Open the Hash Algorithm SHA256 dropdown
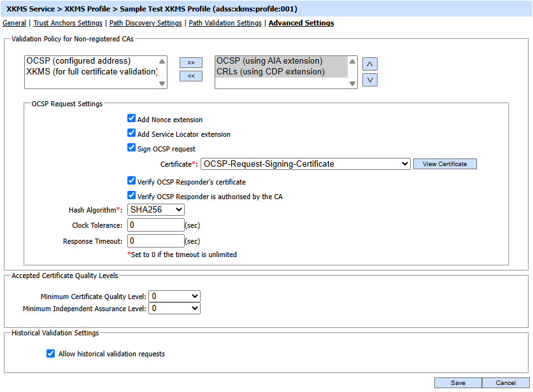Image resolution: width=533 pixels, height=392 pixels. click(156, 209)
